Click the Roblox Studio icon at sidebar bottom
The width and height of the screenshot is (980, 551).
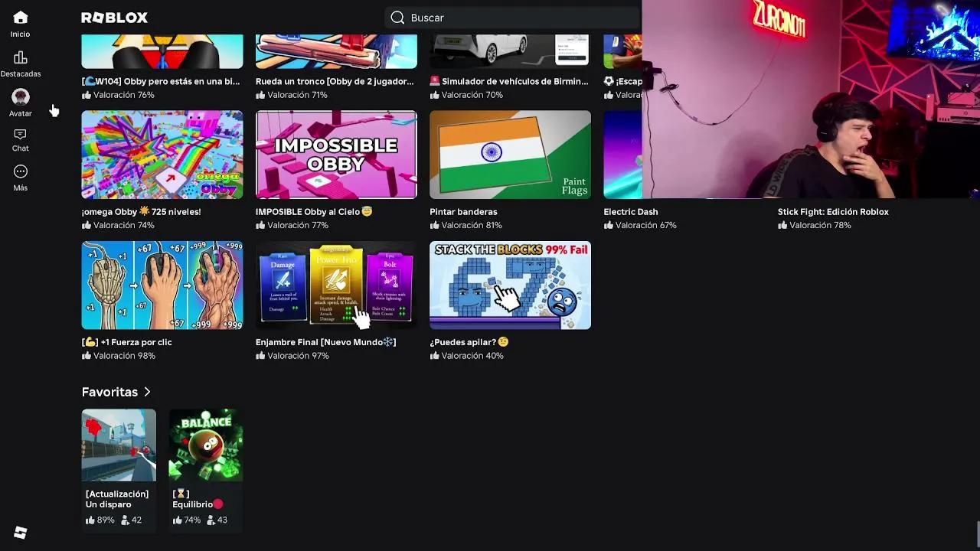(x=21, y=533)
